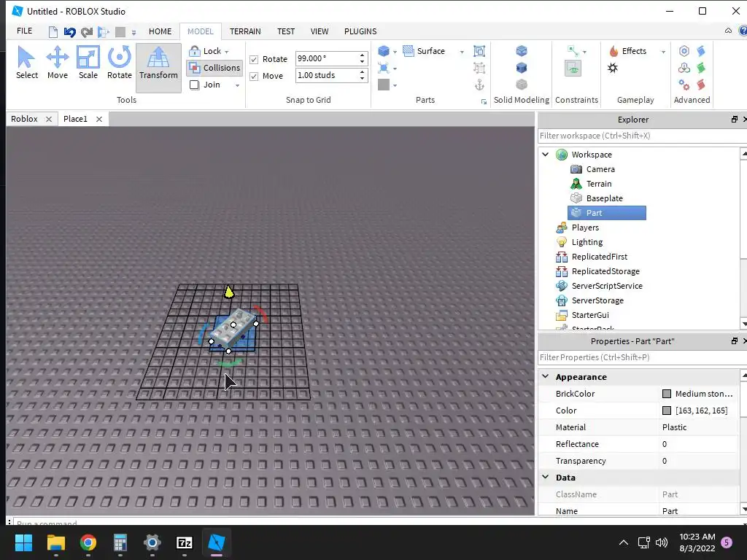The image size is (747, 560).
Task: Click the Color property swatch [163, 162, 165]
Action: tap(667, 411)
